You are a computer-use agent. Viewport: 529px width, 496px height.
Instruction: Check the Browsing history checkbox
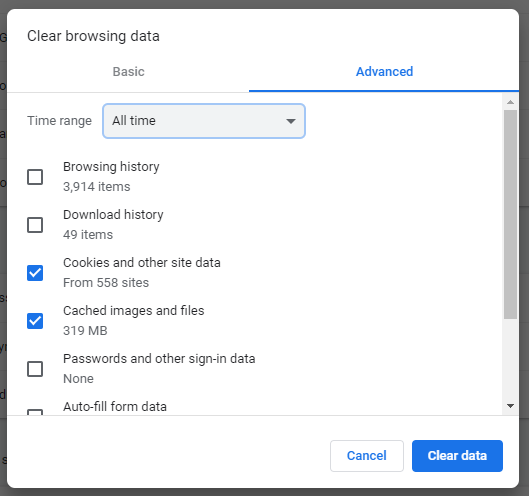(x=35, y=177)
